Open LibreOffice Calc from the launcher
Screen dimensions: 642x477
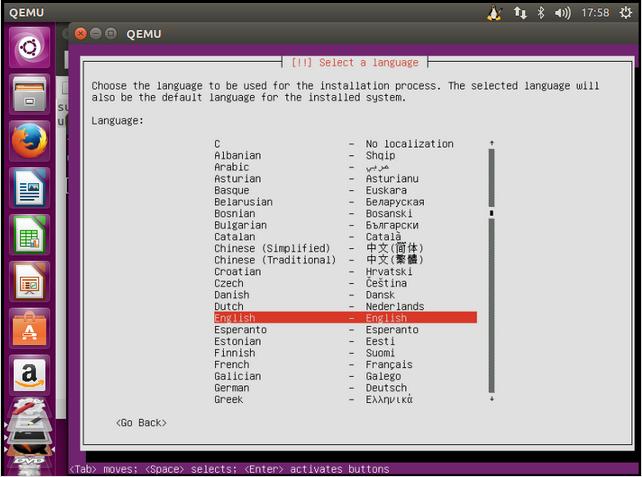pos(30,234)
